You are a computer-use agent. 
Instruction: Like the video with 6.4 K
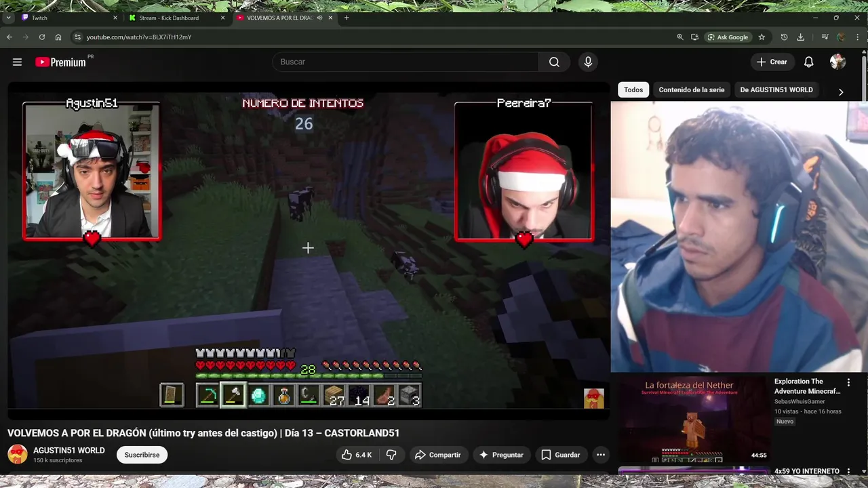click(357, 455)
